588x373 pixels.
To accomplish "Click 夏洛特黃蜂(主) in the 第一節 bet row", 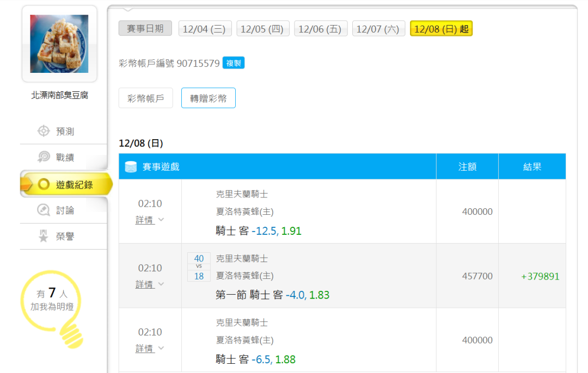I will click(244, 276).
